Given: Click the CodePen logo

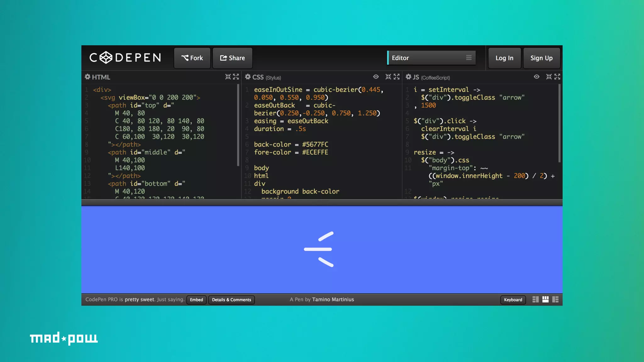Looking at the screenshot, I should 125,58.
